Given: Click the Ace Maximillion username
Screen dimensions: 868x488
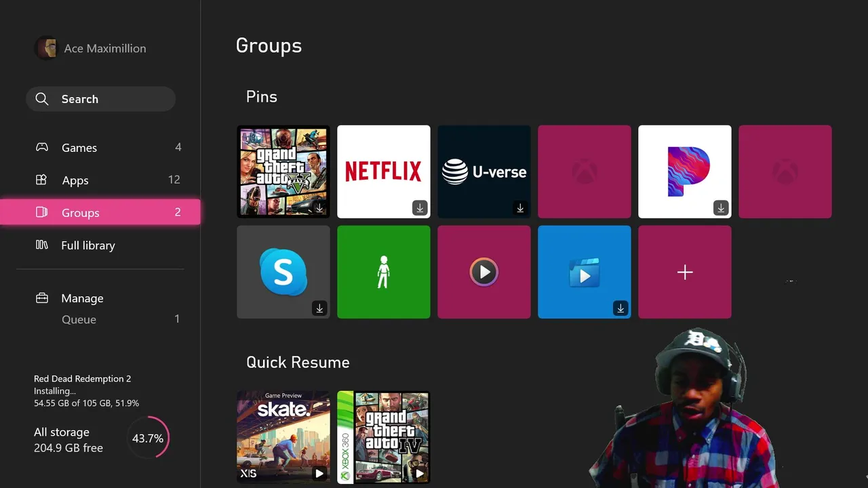Looking at the screenshot, I should coord(105,48).
